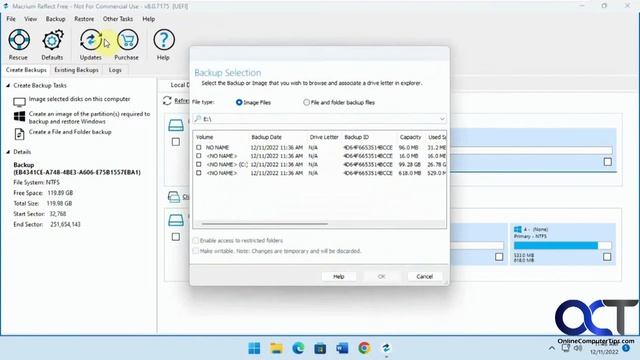Cancel the Backup Selection dialog
This screenshot has width=640, height=360.
coord(424,276)
